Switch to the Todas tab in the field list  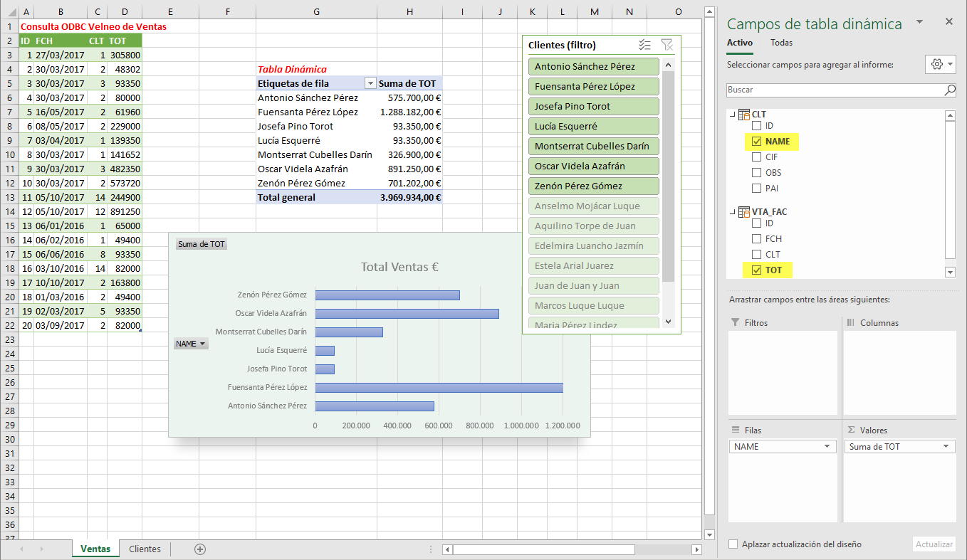click(781, 43)
